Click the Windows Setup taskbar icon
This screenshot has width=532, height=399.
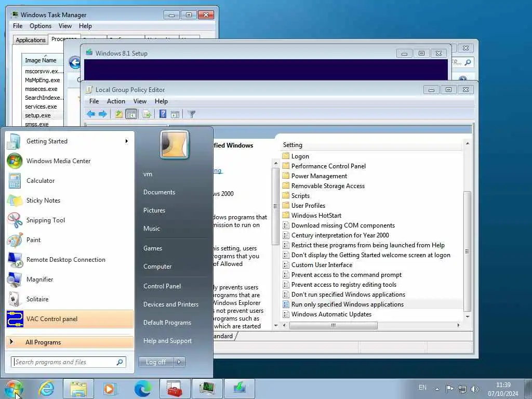[239, 388]
